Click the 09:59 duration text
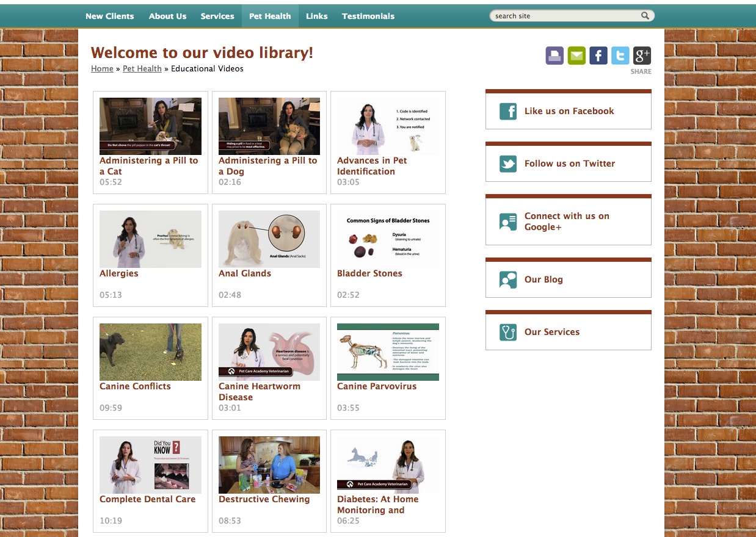This screenshot has height=537, width=756. 111,408
